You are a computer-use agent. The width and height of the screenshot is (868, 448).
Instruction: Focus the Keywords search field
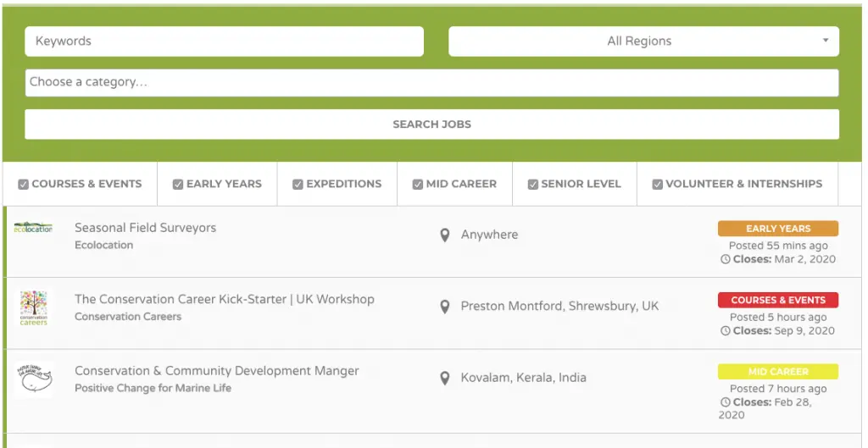[x=224, y=41]
